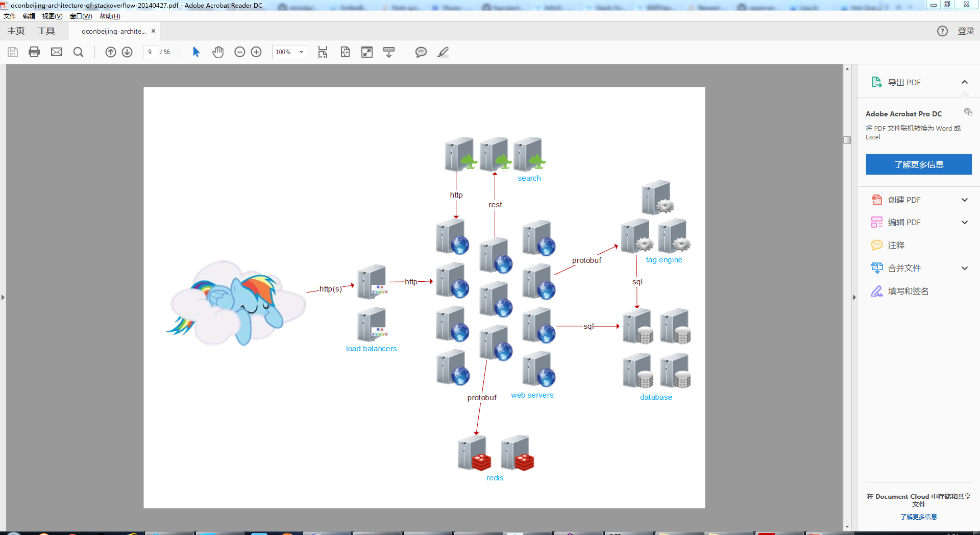Toggle the arrow selection tool
This screenshot has height=535, width=980.
(196, 52)
